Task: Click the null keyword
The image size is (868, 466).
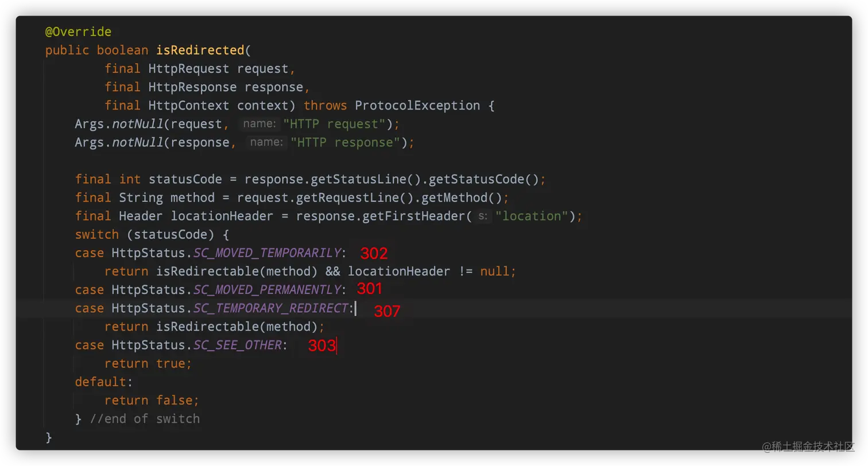Action: click(x=495, y=271)
